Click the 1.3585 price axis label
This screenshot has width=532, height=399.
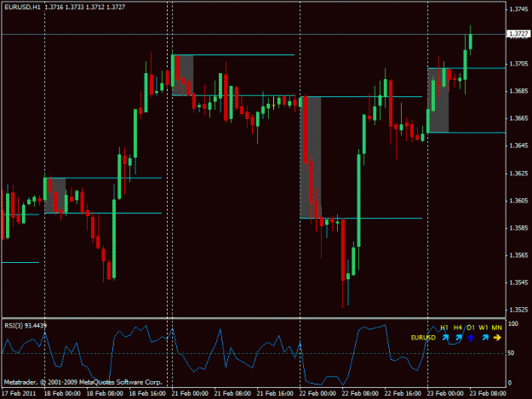[x=518, y=228]
